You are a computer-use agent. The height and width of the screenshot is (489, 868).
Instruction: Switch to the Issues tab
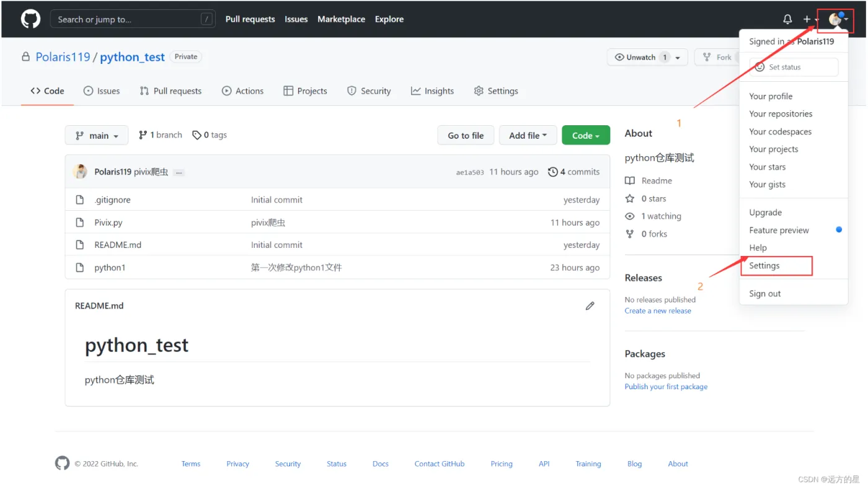[102, 91]
